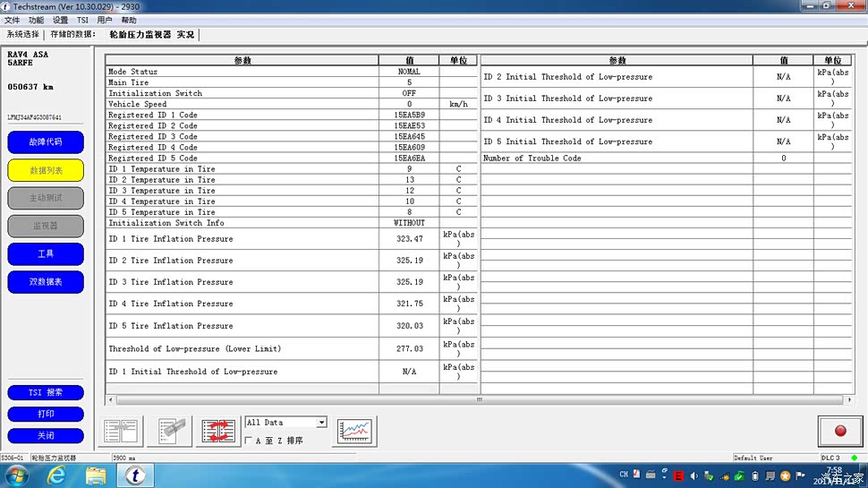Select ID 1 Tire Inflation Pressure row
This screenshot has height=488, width=868.
click(x=291, y=239)
